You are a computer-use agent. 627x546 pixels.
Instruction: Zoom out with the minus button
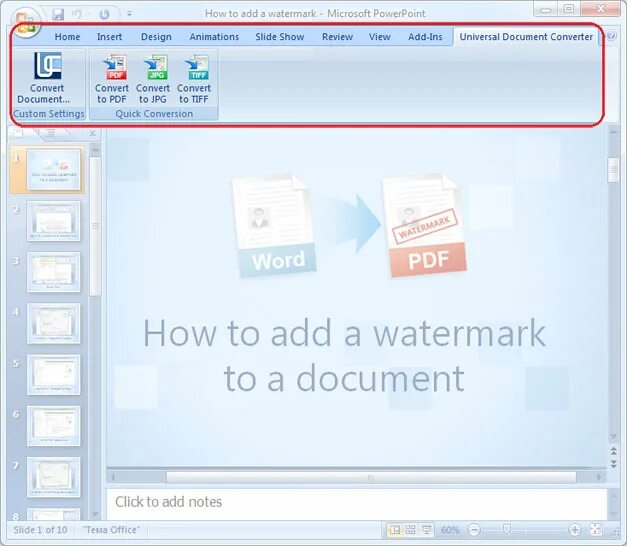(x=474, y=530)
